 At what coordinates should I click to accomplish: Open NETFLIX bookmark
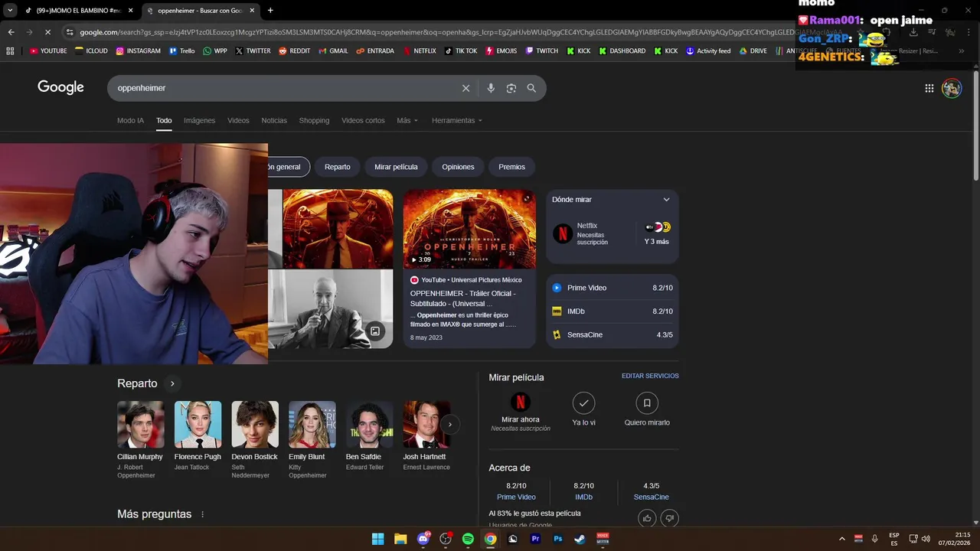click(419, 51)
